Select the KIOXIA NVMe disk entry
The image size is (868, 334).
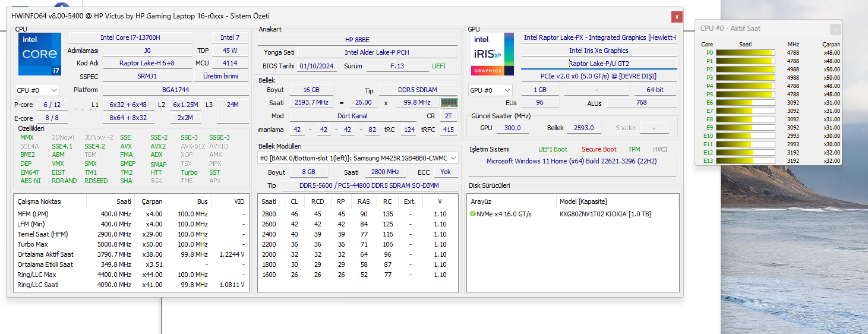tap(605, 214)
